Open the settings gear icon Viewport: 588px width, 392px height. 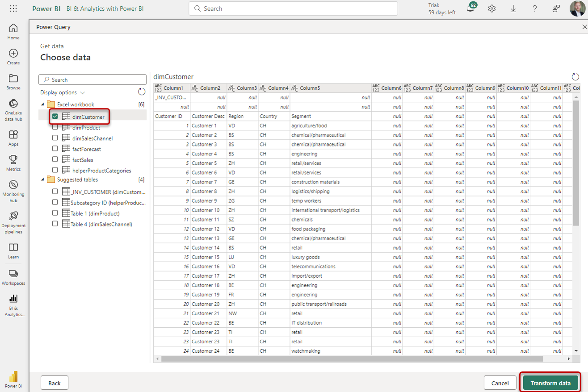pyautogui.click(x=492, y=8)
